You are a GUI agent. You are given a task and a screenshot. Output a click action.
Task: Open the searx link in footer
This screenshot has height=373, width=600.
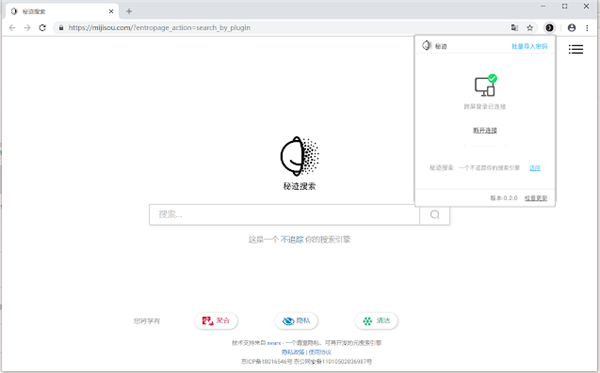click(x=274, y=343)
